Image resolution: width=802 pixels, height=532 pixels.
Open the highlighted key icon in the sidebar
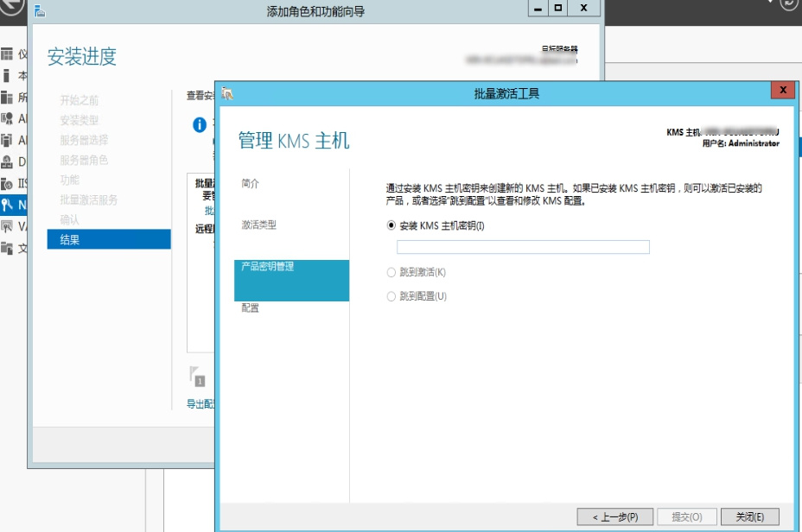(7, 205)
